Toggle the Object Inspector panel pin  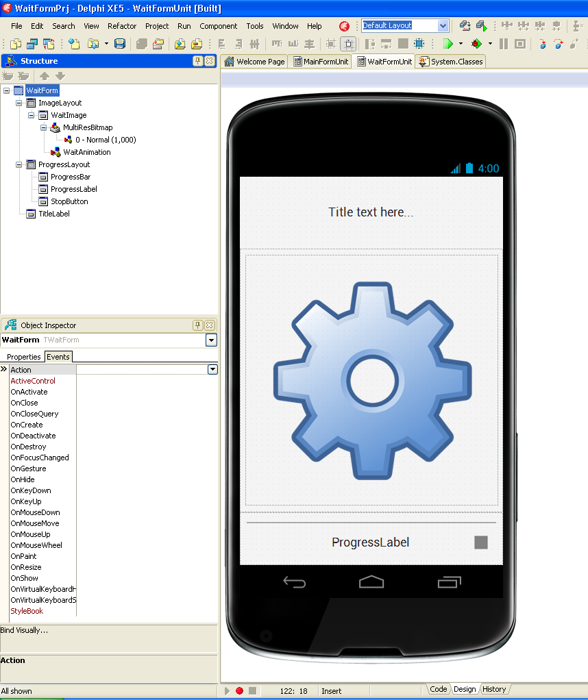(197, 325)
